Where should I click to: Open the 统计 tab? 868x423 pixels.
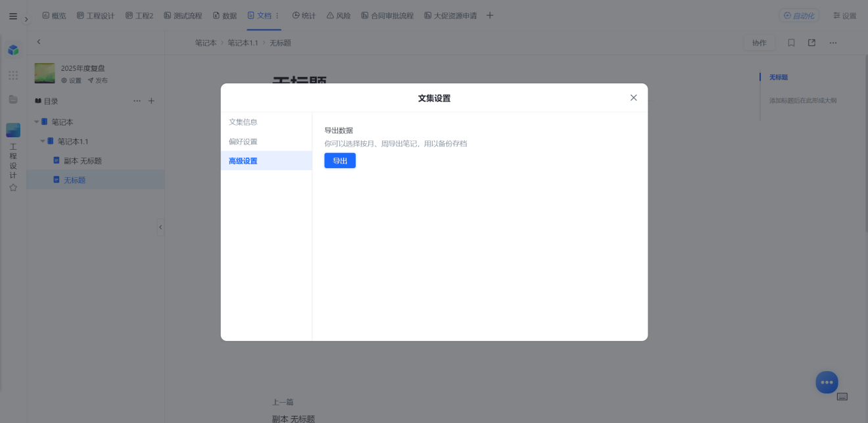304,16
